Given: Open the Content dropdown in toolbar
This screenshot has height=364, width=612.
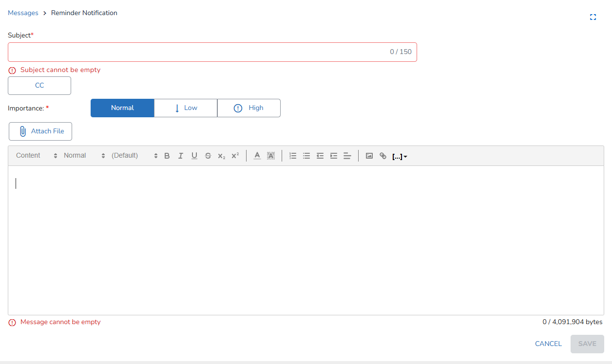Looking at the screenshot, I should (x=37, y=156).
